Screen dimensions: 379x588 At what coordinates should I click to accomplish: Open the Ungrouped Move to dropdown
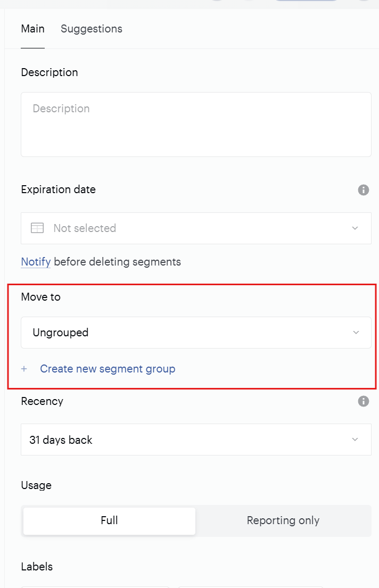point(196,332)
